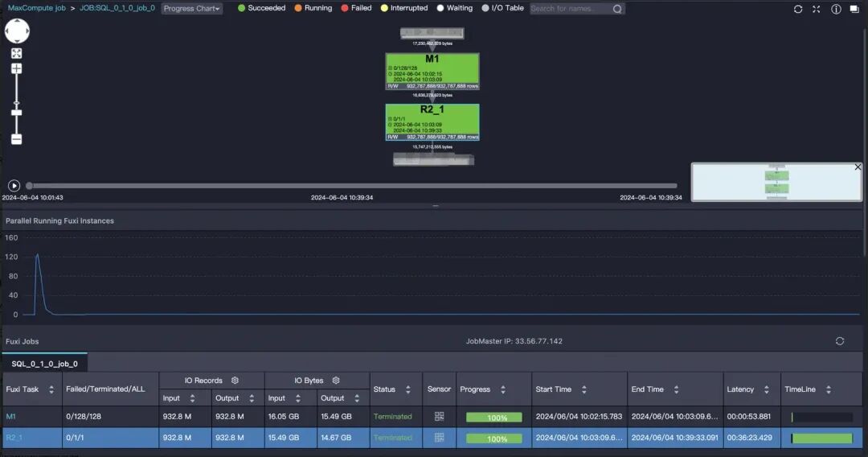This screenshot has width=868, height=457.
Task: Open Sensor icon for M1 row
Action: tap(439, 417)
